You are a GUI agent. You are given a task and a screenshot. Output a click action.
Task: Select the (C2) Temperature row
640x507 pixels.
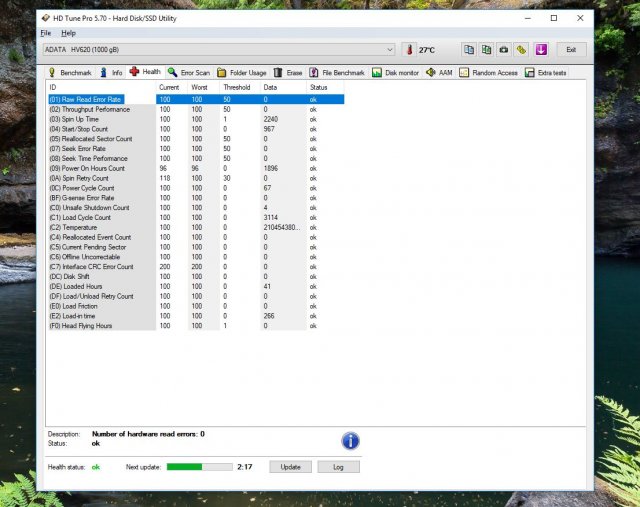(196, 227)
